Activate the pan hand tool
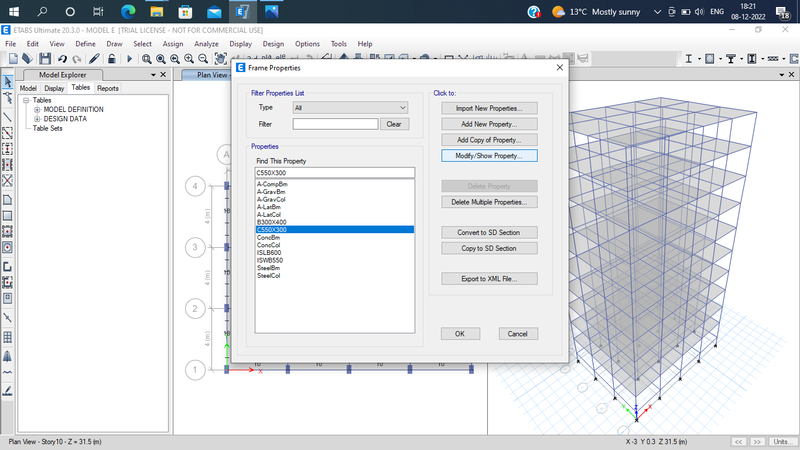The width and height of the screenshot is (800, 450). 220,59
